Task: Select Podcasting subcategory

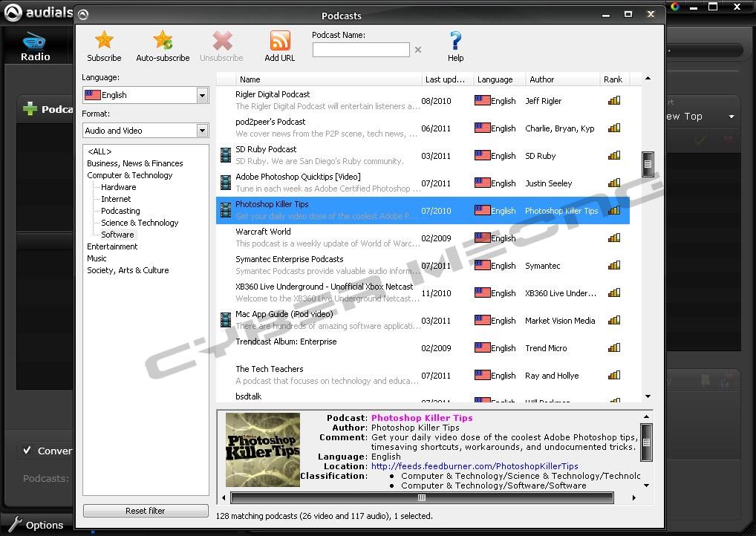Action: [120, 211]
